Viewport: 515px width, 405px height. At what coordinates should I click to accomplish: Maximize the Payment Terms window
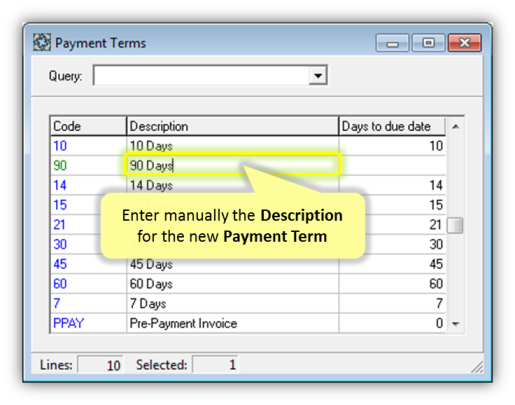[428, 43]
